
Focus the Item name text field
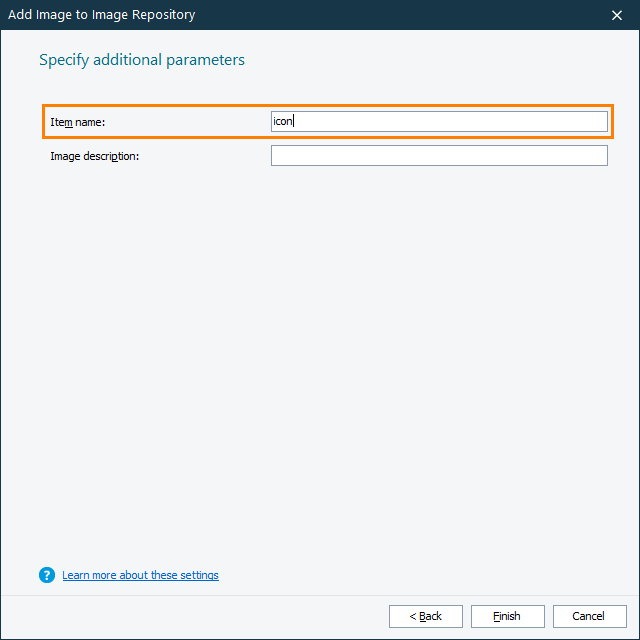click(439, 121)
